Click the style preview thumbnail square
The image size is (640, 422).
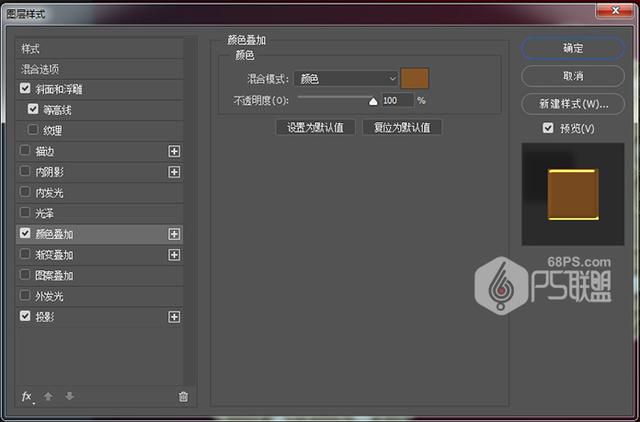coord(573,195)
